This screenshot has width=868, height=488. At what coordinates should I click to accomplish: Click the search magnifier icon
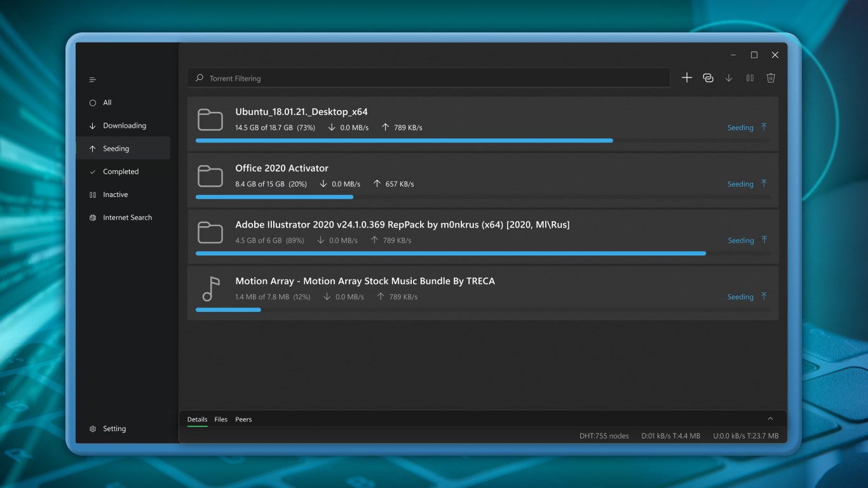pyautogui.click(x=200, y=78)
